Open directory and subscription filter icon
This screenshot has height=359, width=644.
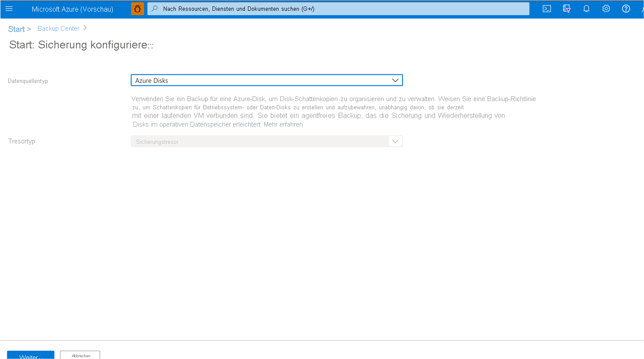[567, 9]
